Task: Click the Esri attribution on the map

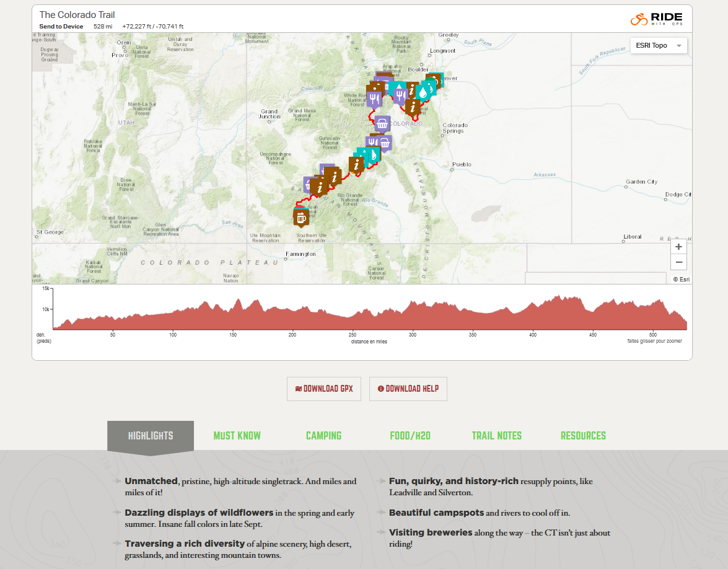Action: (x=681, y=280)
